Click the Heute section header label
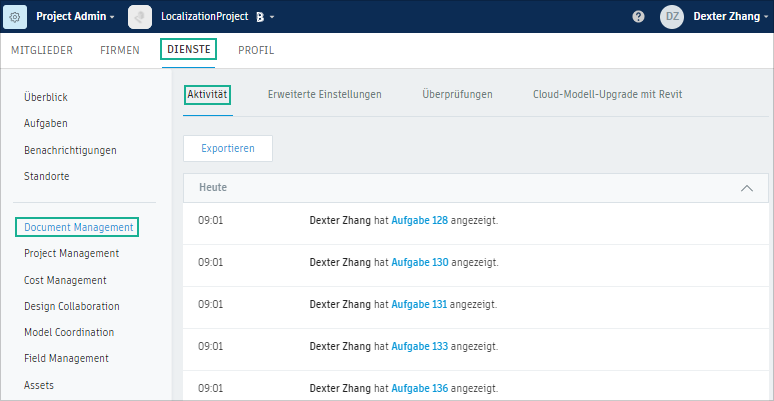 (213, 188)
